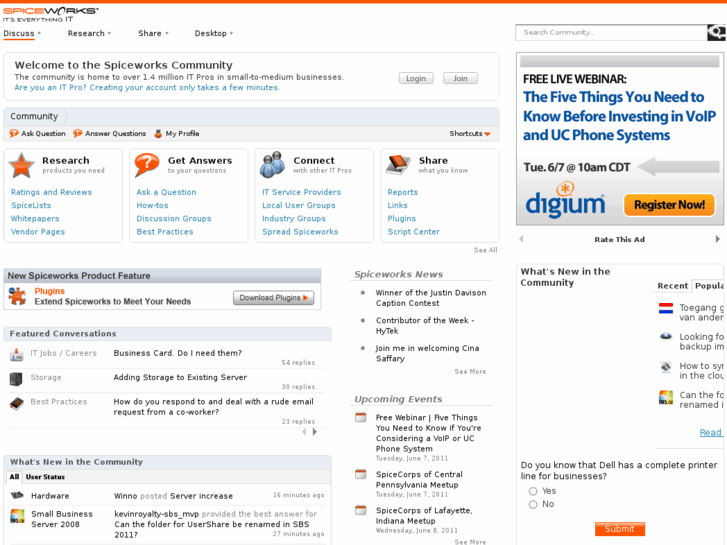Open the Research dropdown menu
The image size is (727, 545).
pyautogui.click(x=89, y=33)
